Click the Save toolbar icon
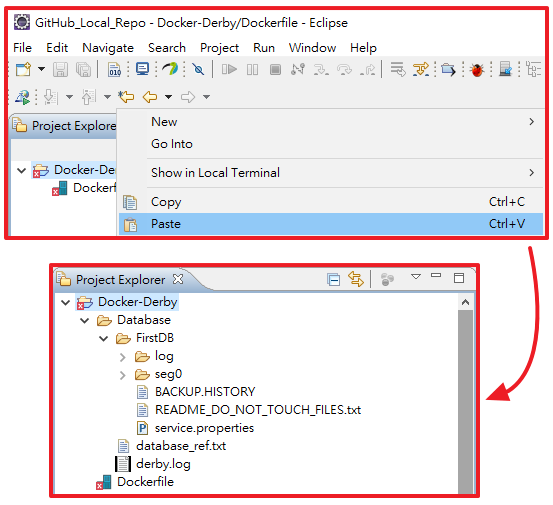The width and height of the screenshot is (553, 505). pos(60,69)
